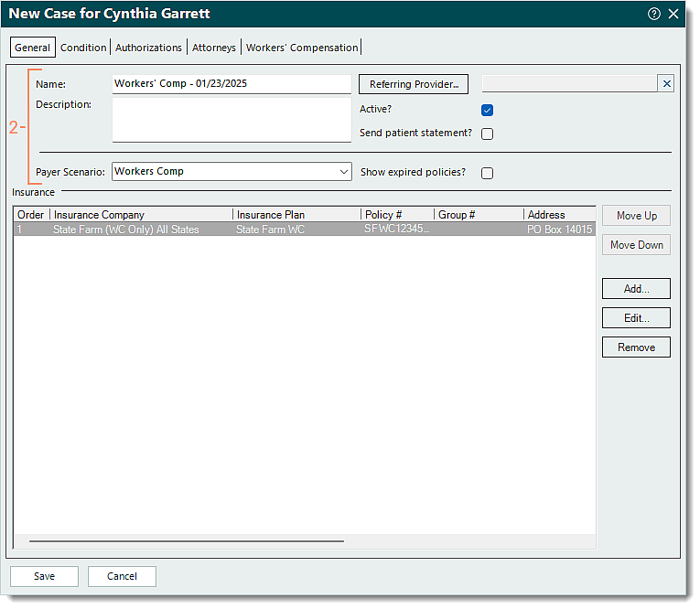
Task: Click the Referring Provider button
Action: [x=414, y=84]
